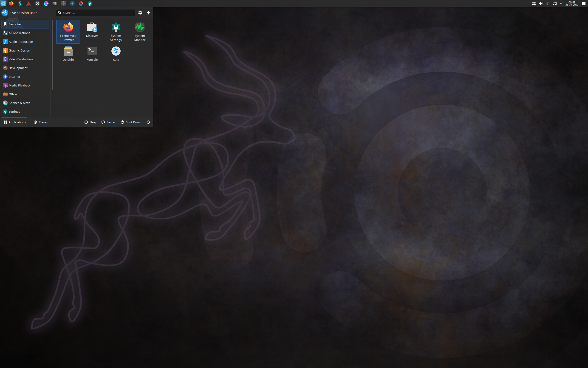588x368 pixels.
Task: Launch Konsole terminal
Action: (92, 54)
